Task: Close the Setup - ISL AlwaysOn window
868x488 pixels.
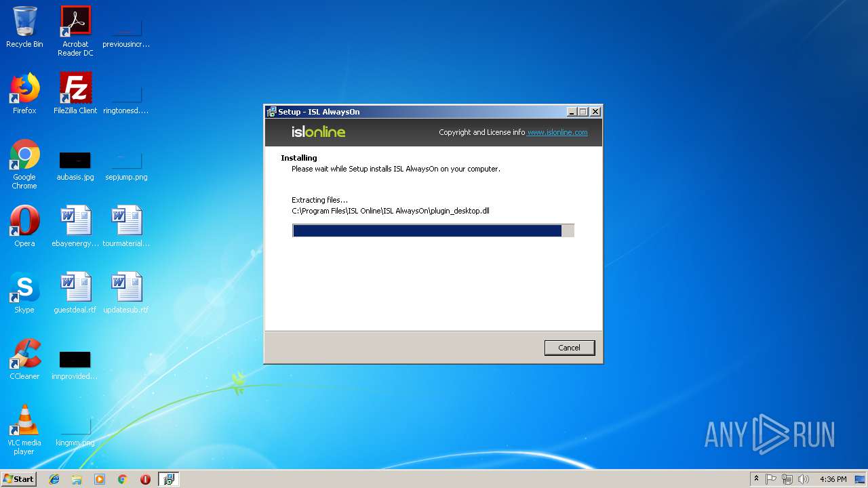Action: tap(595, 112)
